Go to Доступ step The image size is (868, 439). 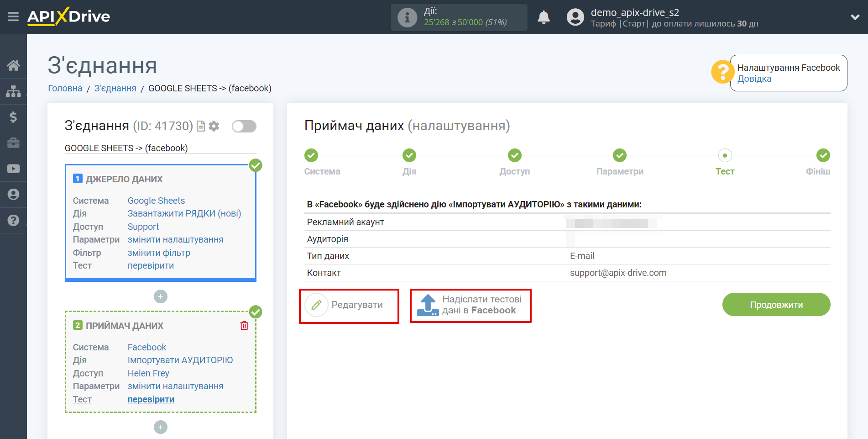click(x=515, y=155)
